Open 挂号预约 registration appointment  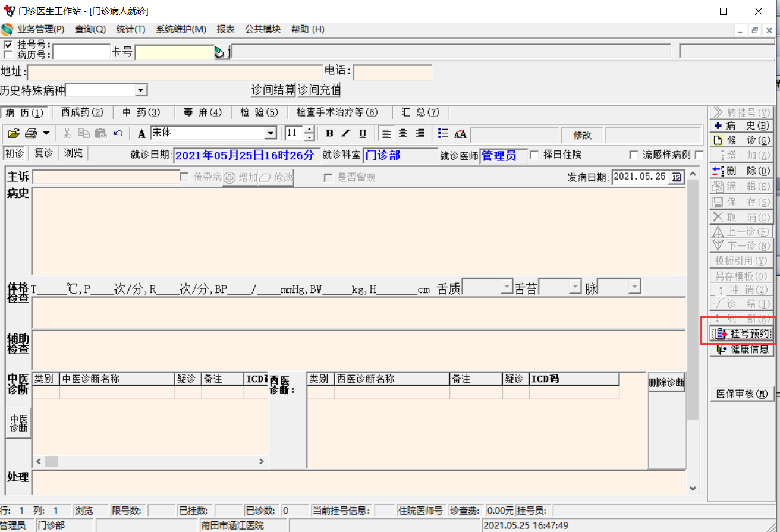pyautogui.click(x=741, y=334)
